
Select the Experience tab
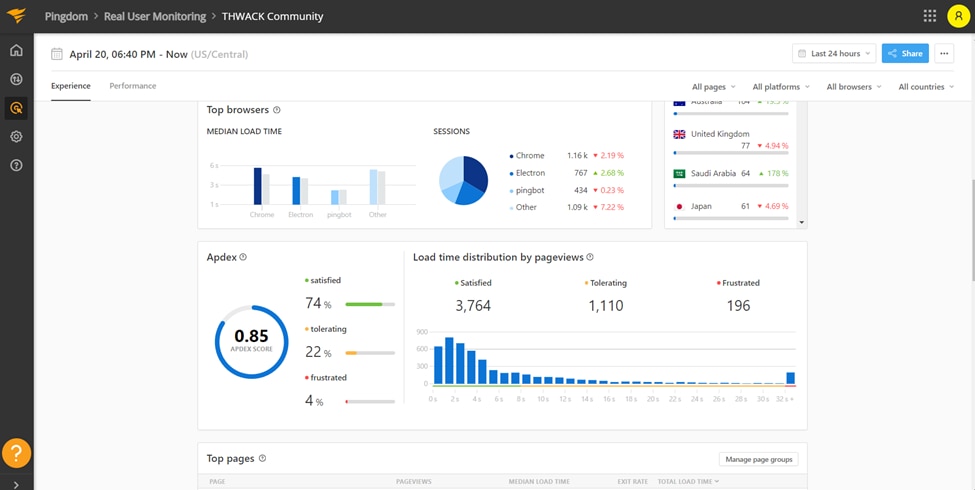click(x=70, y=86)
